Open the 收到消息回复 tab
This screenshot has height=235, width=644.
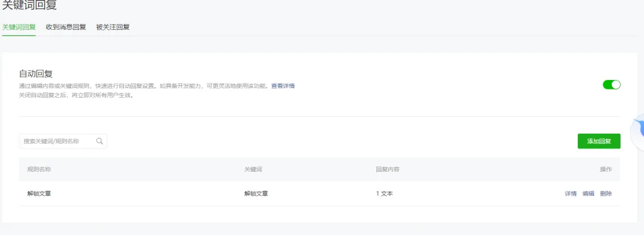tap(66, 27)
